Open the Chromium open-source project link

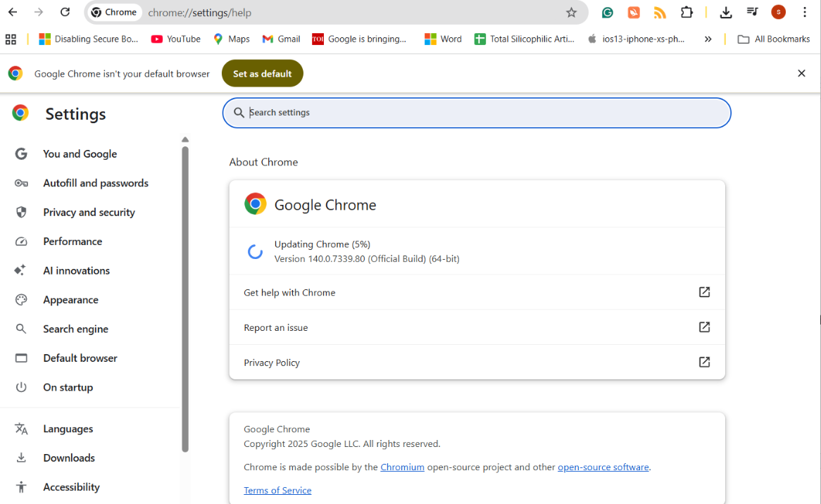click(402, 467)
